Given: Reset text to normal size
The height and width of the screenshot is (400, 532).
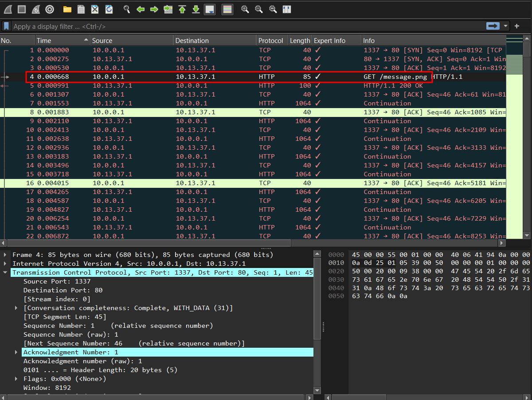Looking at the screenshot, I should (x=273, y=9).
